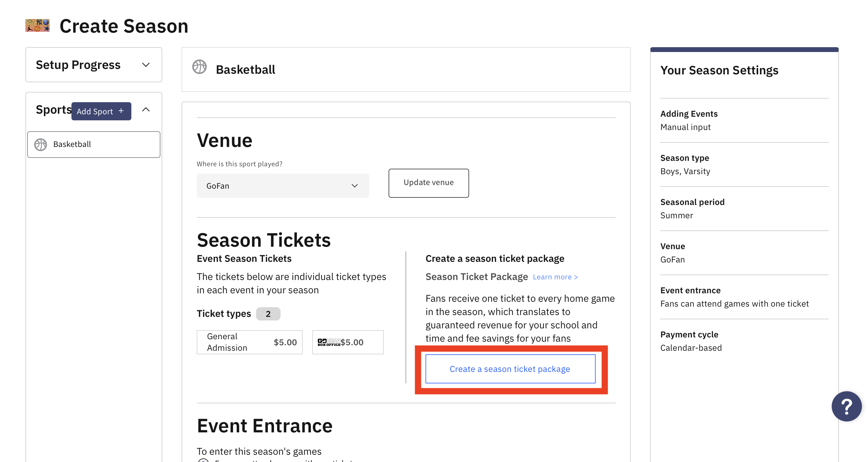
Task: Select the General Admission ticket type
Action: (249, 342)
